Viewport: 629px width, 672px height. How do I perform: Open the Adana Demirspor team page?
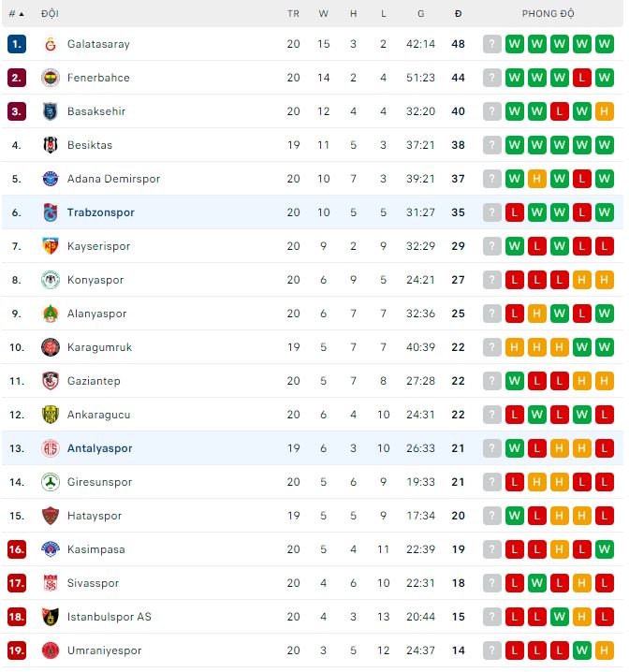pyautogui.click(x=113, y=179)
